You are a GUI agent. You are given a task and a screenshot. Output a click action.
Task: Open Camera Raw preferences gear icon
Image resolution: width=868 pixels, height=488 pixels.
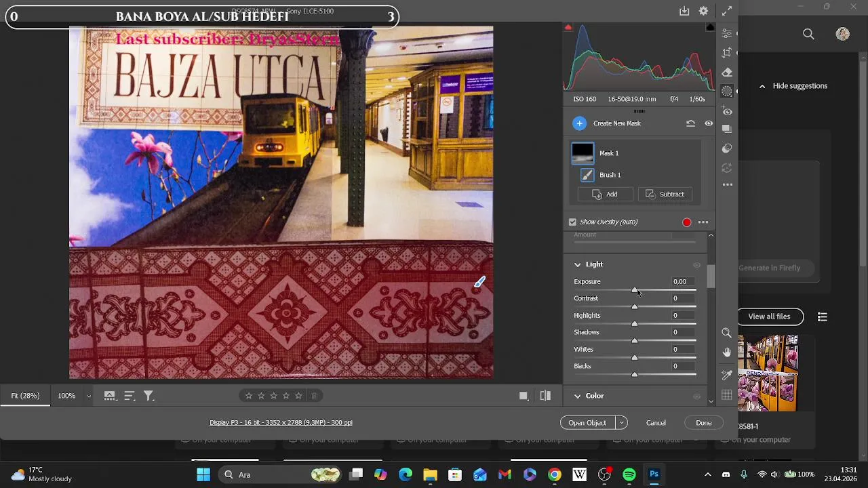[703, 11]
